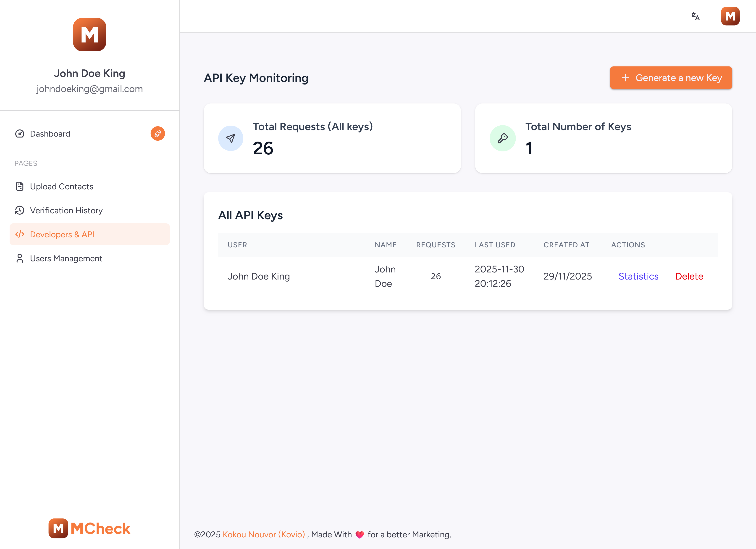Open Kokou Nouvor (Kovio) footer link

pyautogui.click(x=264, y=534)
